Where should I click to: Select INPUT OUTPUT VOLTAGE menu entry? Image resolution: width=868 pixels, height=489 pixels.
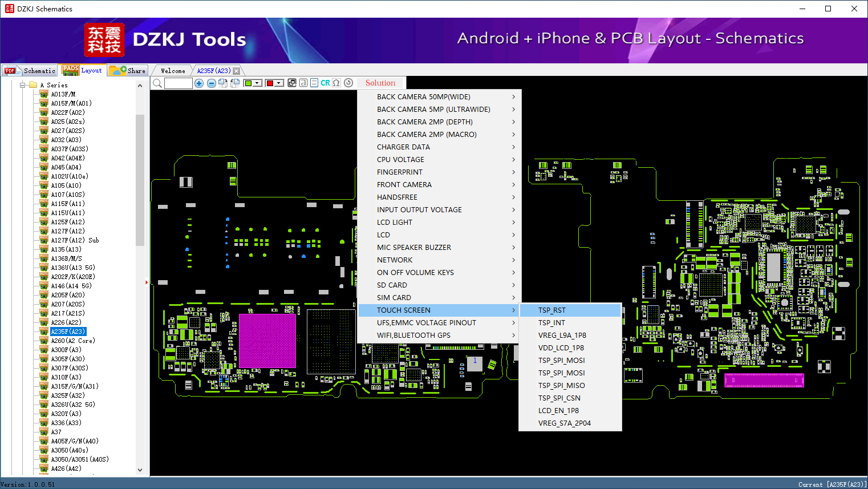click(437, 210)
